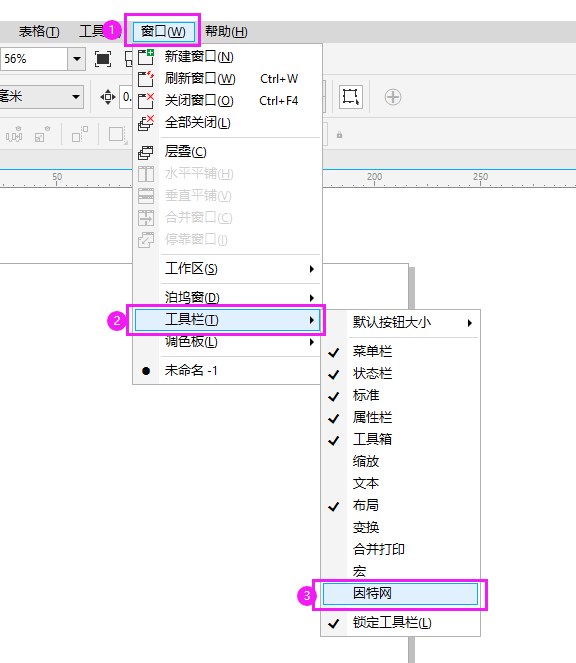Toggle the 标准 toolbar visibility

point(400,395)
